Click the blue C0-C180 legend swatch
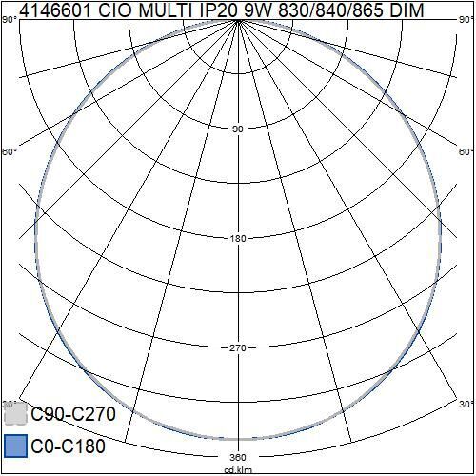 point(15,446)
